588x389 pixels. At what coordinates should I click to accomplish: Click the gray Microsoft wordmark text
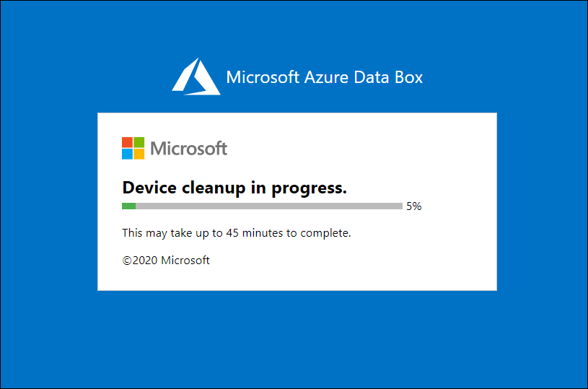(188, 149)
